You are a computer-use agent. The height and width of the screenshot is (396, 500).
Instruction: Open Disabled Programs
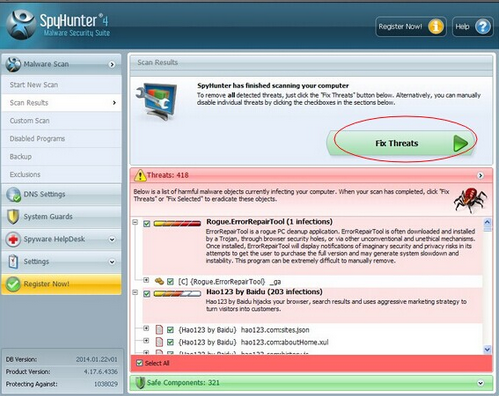pyautogui.click(x=61, y=139)
